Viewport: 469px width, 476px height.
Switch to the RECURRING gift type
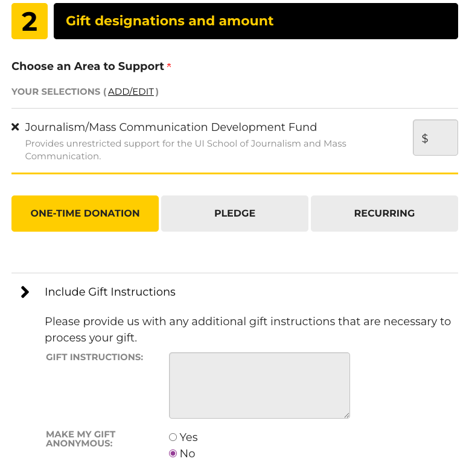384,214
